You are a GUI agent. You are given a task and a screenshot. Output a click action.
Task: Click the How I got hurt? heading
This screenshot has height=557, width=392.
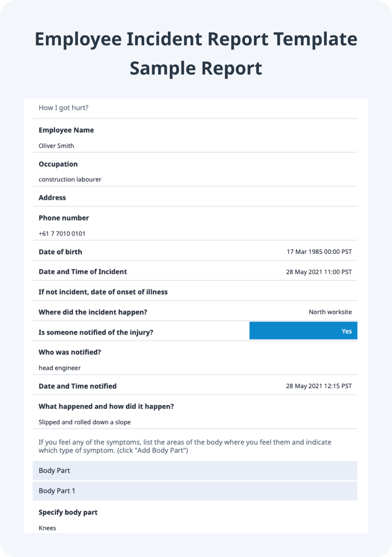(63, 108)
